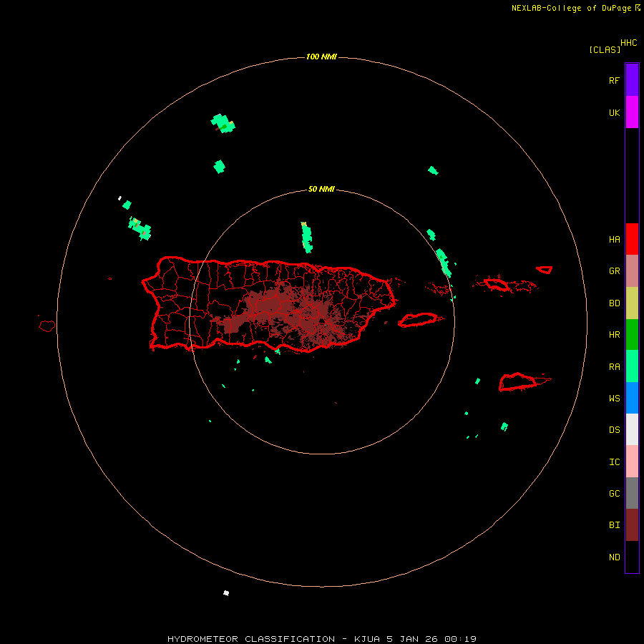
Task: Click the GR legend color swatch
Action: 632,271
